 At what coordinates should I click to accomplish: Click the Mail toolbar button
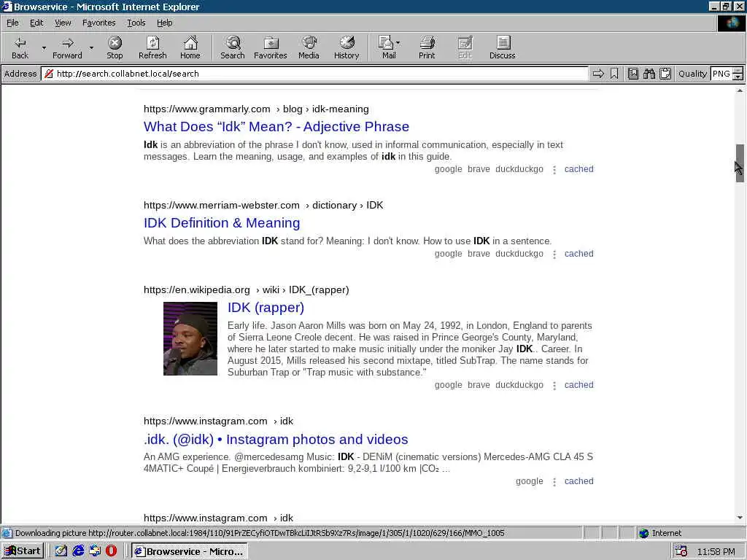pyautogui.click(x=389, y=47)
